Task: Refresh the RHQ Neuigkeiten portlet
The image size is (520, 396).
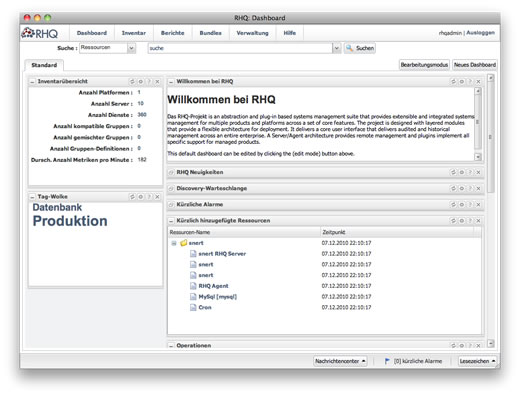Action: [x=453, y=172]
